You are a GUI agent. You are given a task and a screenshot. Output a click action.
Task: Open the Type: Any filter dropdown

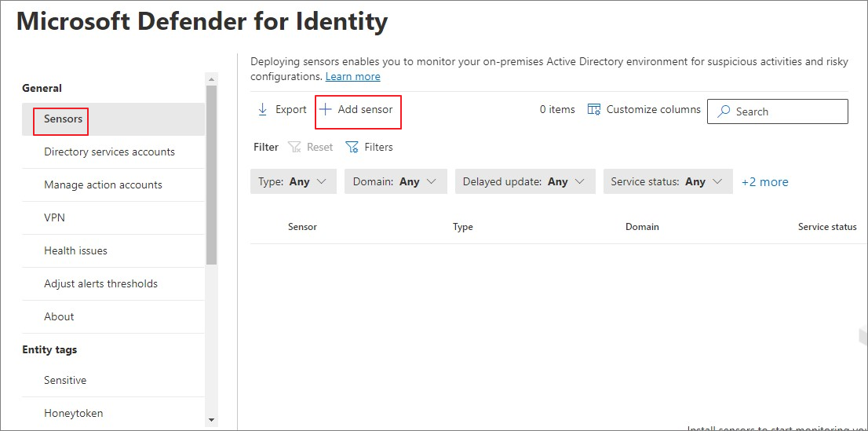[x=294, y=181]
